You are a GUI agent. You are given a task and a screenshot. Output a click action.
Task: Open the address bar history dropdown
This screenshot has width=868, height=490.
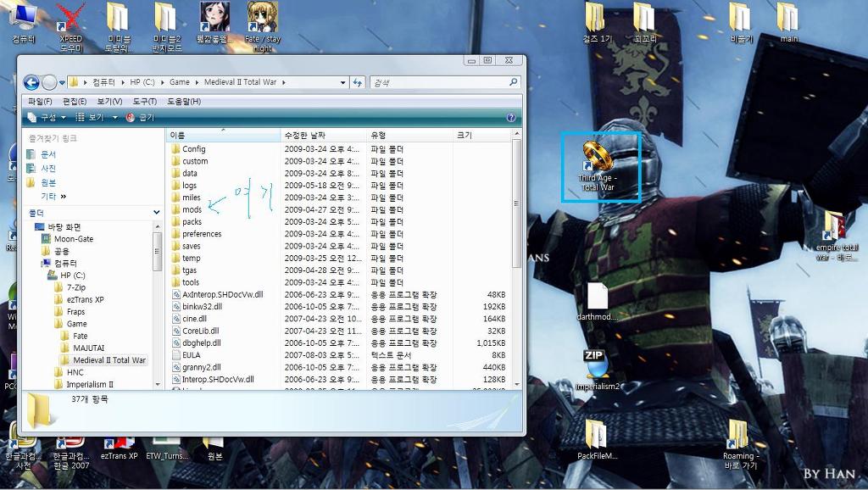coord(342,82)
